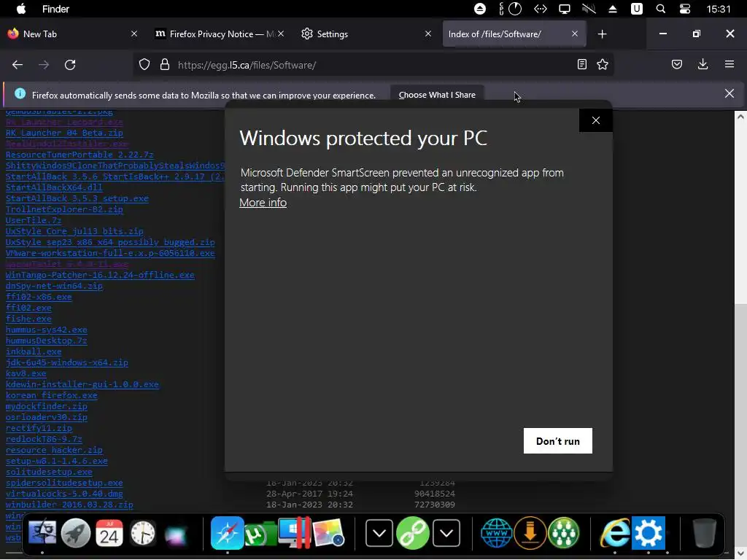Viewport: 747px width, 560px height.
Task: Open Finder from the dock
Action: [x=42, y=533]
